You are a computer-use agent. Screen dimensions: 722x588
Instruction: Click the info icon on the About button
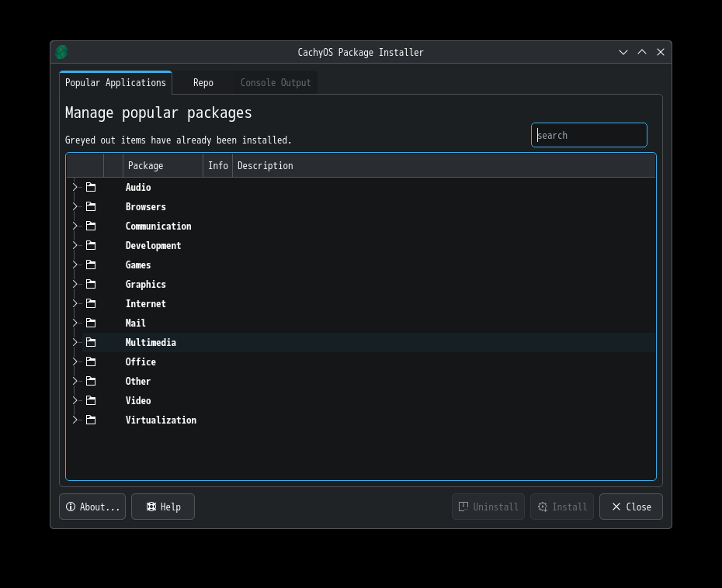tap(71, 507)
